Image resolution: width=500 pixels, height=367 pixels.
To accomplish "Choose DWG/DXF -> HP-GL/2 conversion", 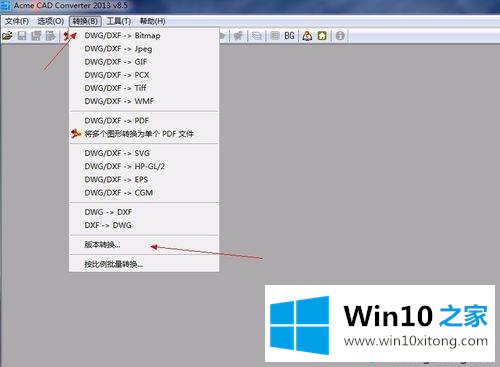I will tap(144, 166).
